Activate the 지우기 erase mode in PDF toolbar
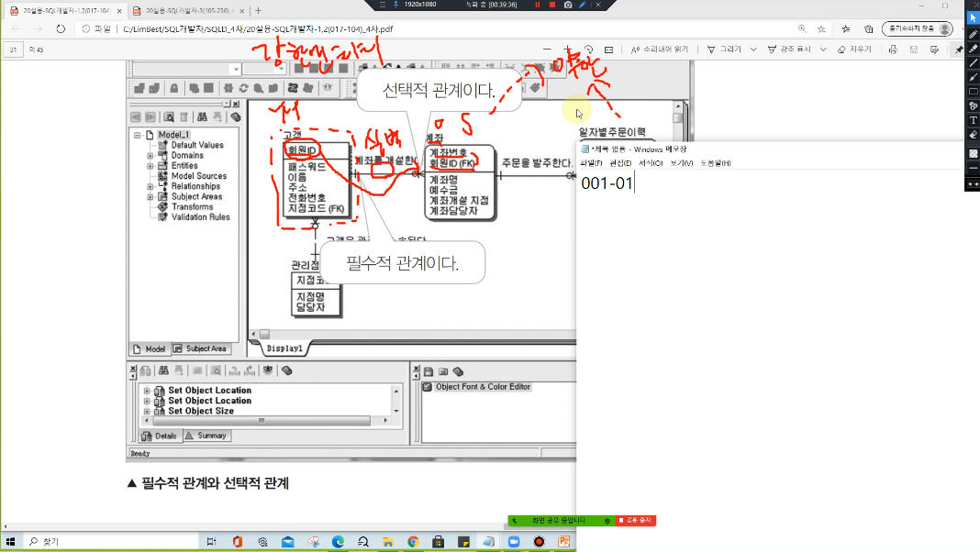980x552 pixels. click(x=854, y=50)
